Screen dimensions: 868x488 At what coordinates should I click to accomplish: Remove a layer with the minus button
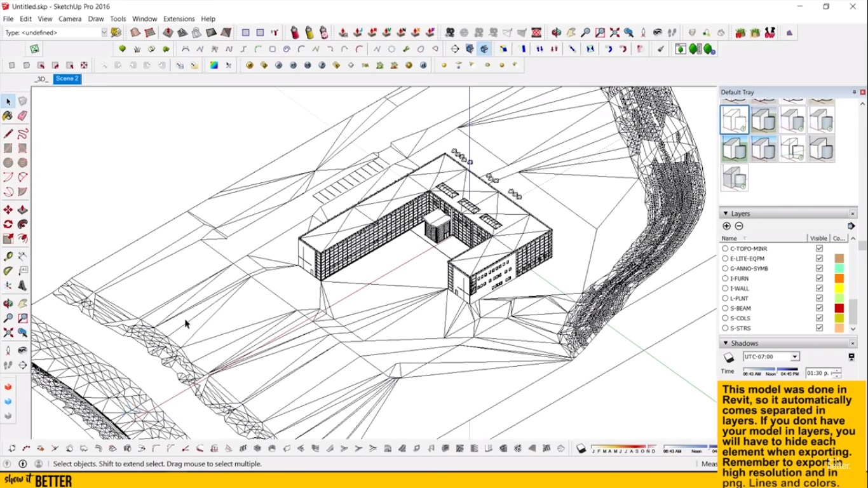point(738,226)
